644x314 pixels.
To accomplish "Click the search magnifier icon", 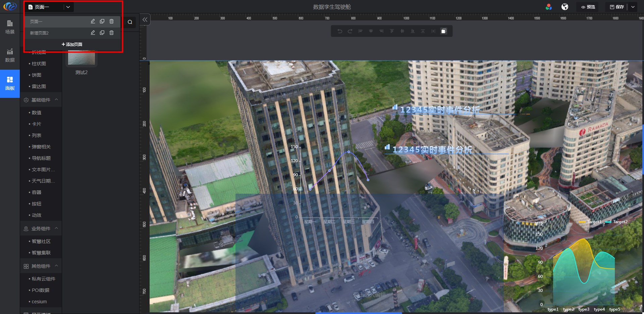I will tap(130, 22).
